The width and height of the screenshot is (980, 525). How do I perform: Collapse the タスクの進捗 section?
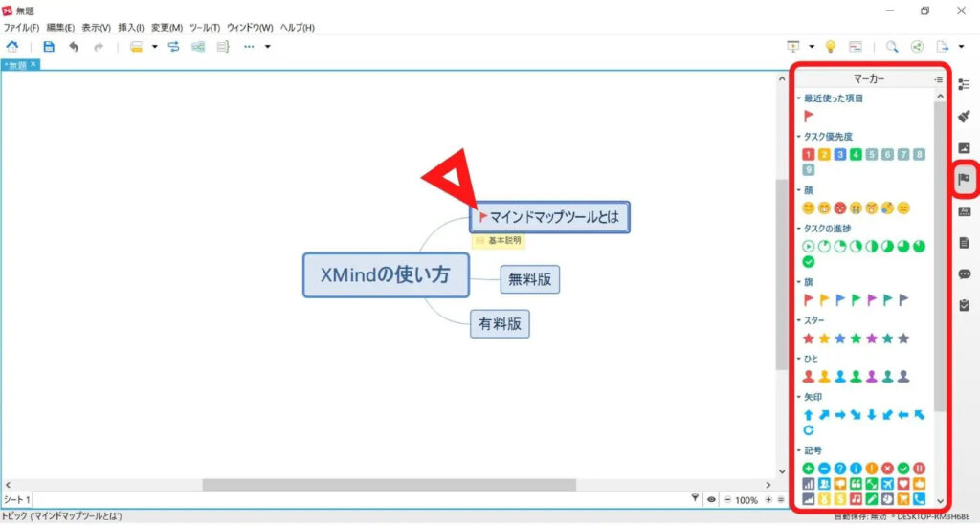pos(799,229)
